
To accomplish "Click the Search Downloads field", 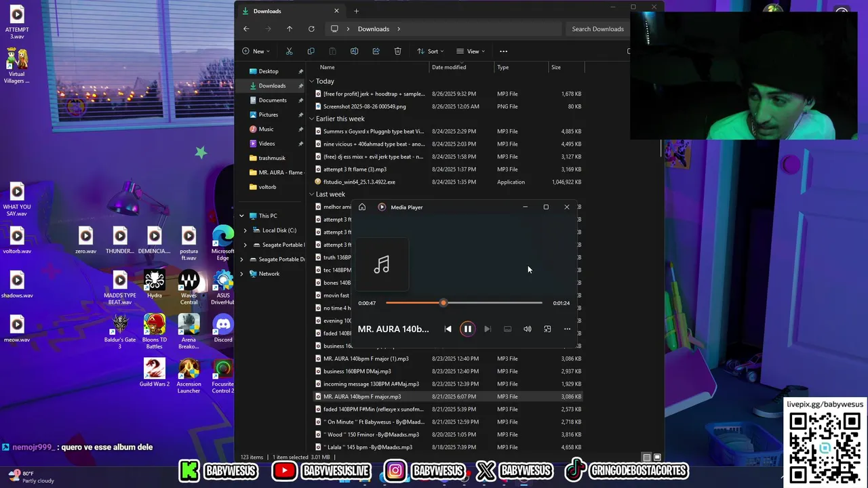I will coord(598,28).
